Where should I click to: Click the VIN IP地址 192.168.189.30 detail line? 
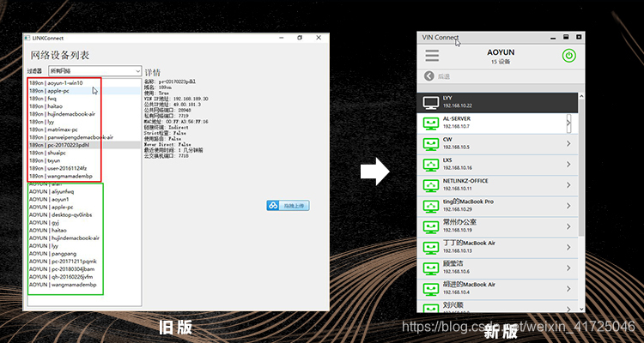point(176,99)
